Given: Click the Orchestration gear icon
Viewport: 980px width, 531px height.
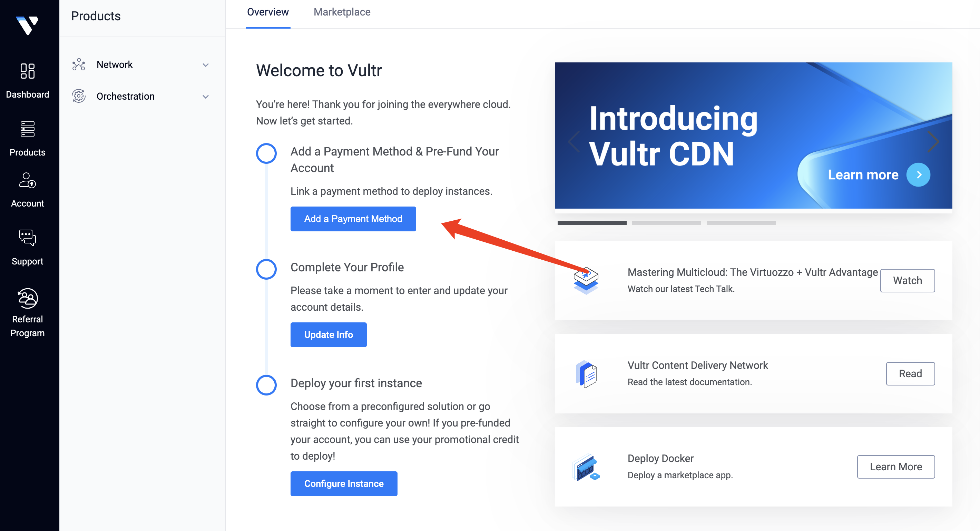Looking at the screenshot, I should [79, 96].
